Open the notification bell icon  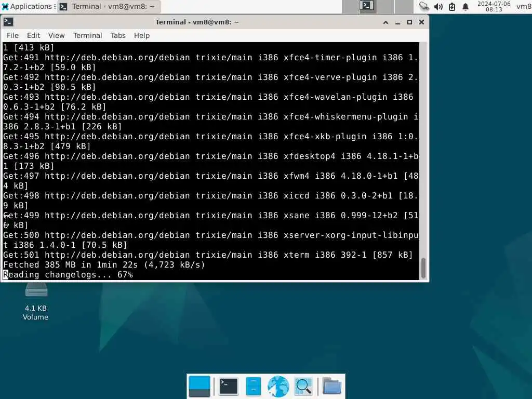click(x=465, y=6)
